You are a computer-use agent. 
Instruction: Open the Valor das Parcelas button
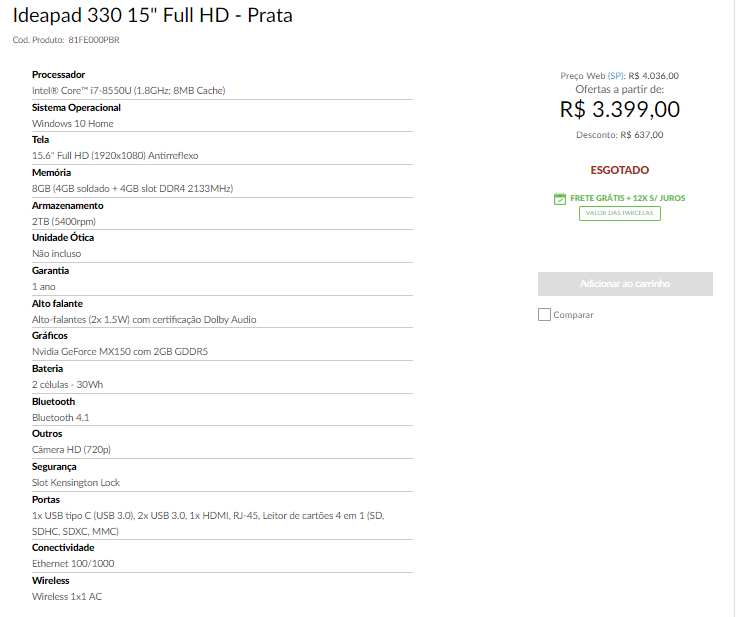[620, 213]
